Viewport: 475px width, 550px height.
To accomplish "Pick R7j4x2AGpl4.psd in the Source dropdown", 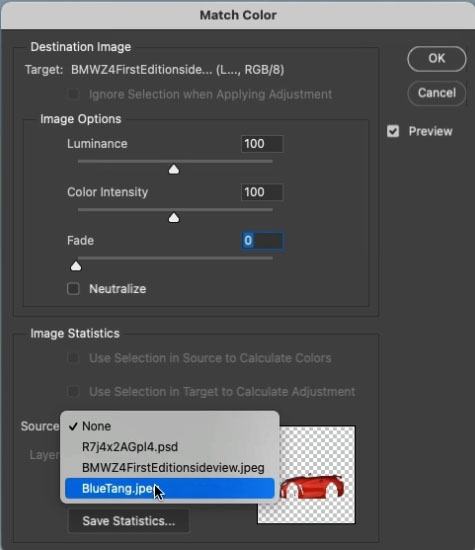I will pos(170,447).
